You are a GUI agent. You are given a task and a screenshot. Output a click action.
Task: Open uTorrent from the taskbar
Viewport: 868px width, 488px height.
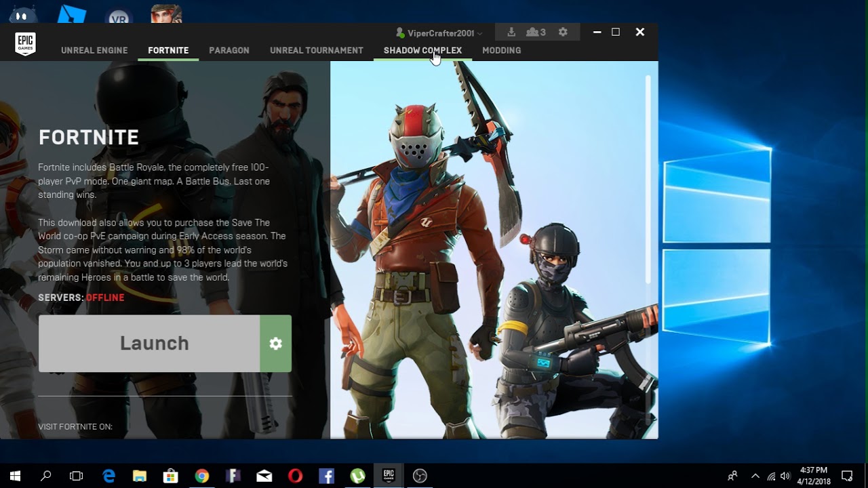click(x=357, y=476)
